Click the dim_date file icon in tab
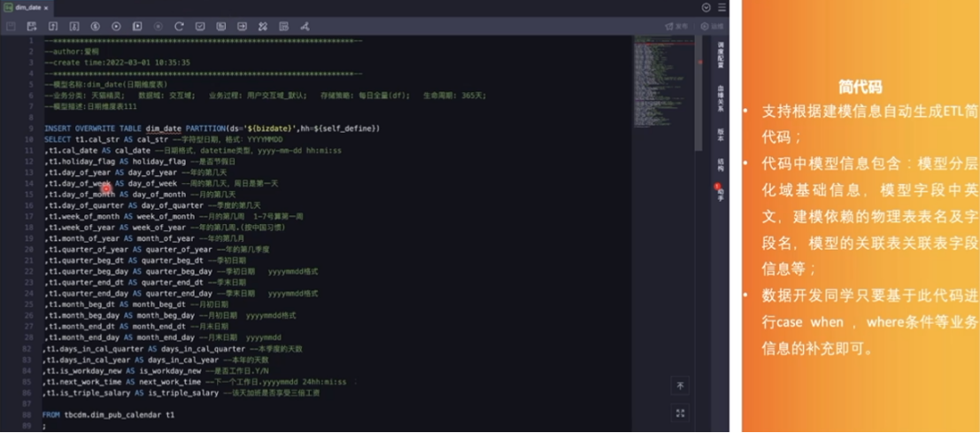 coord(9,7)
